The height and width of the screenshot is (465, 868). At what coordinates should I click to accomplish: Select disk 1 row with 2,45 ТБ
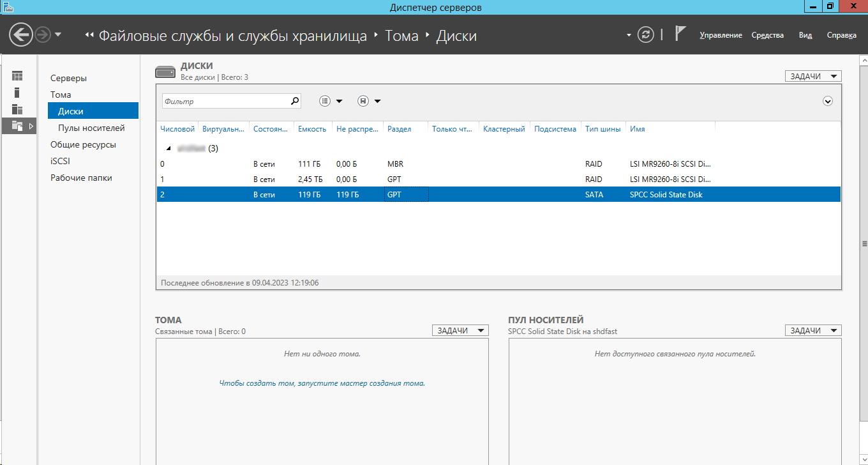pyautogui.click(x=498, y=179)
